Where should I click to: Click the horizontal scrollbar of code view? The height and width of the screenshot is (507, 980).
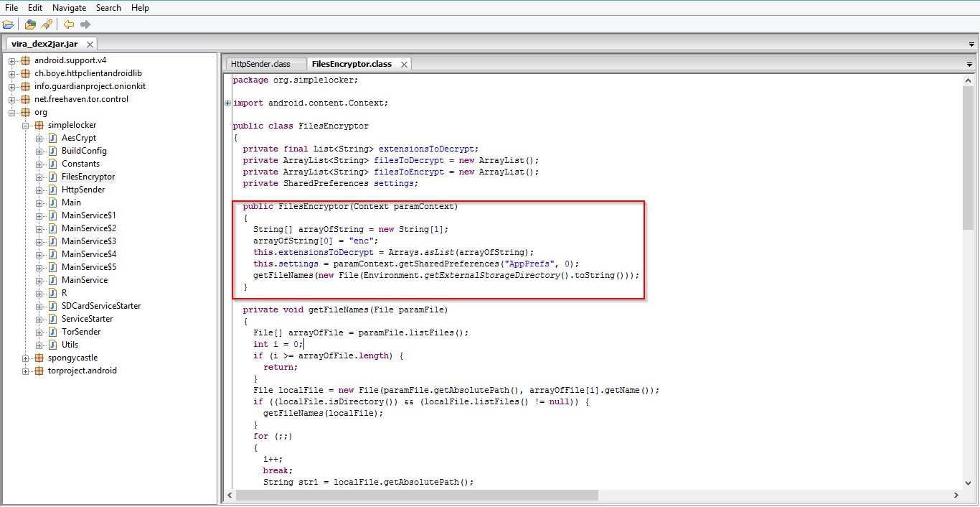click(416, 495)
